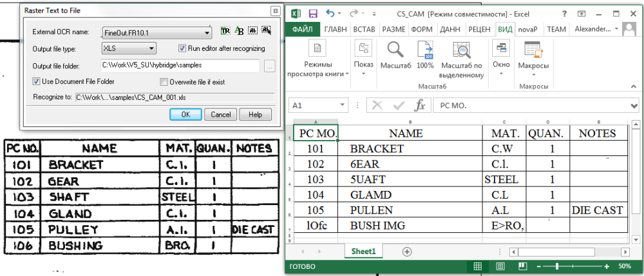This screenshot has height=276, width=644.
Task: Decrease zoom with minus button
Action: 539,266
